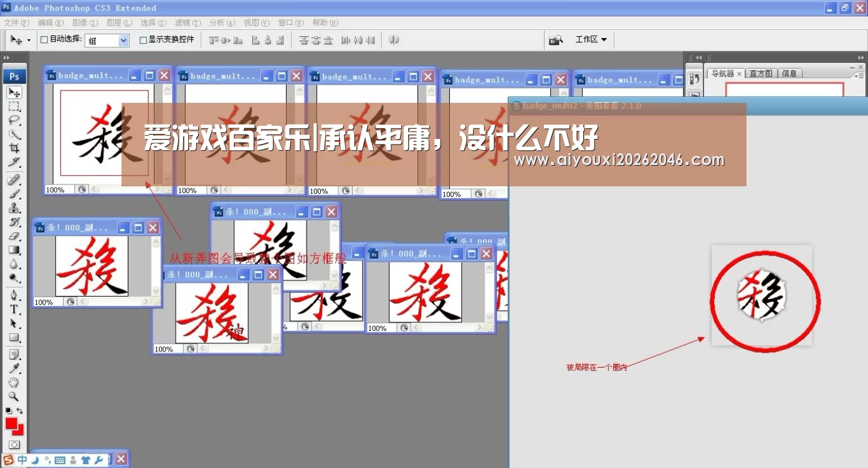Open Sogou soft keyboard icon

tap(60, 461)
